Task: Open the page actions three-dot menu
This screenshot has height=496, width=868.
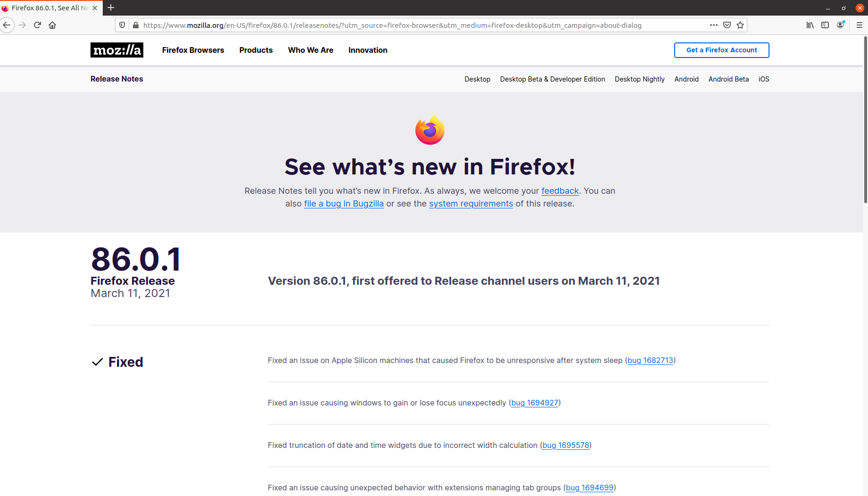Action: 713,25
